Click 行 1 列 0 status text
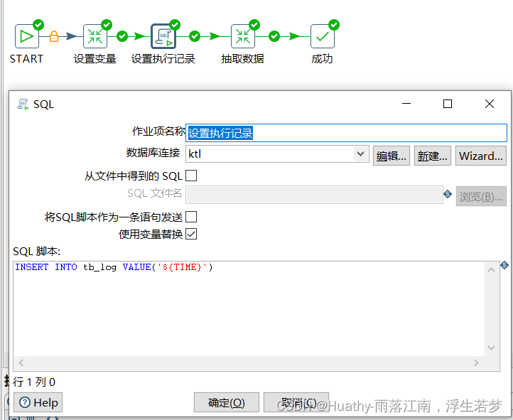Screen dimensions: 513x420 pyautogui.click(x=34, y=382)
